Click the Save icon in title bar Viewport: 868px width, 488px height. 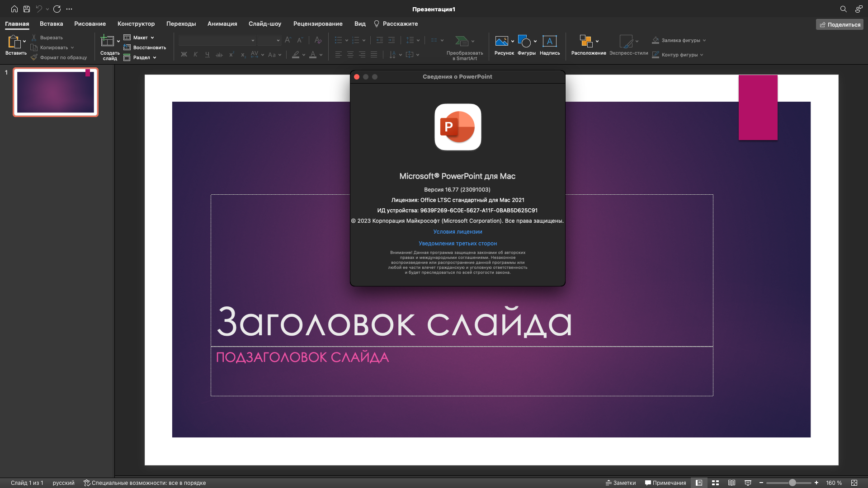(x=27, y=9)
